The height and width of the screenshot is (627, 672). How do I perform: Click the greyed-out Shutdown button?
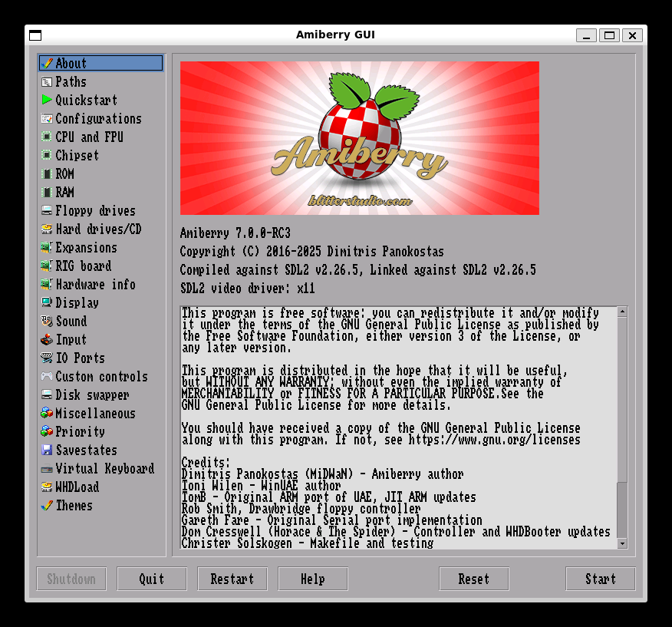tap(71, 579)
